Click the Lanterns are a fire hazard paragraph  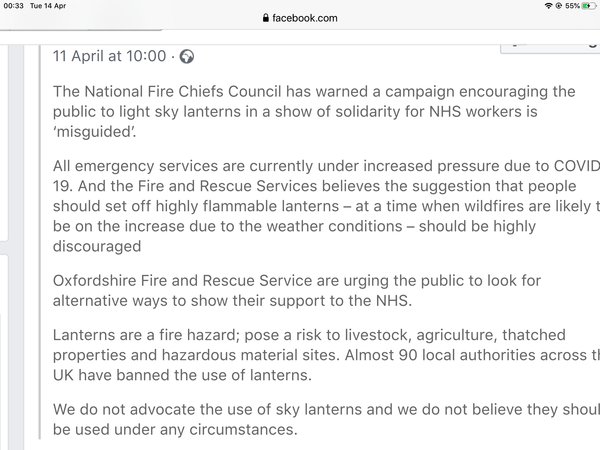tap(326, 355)
